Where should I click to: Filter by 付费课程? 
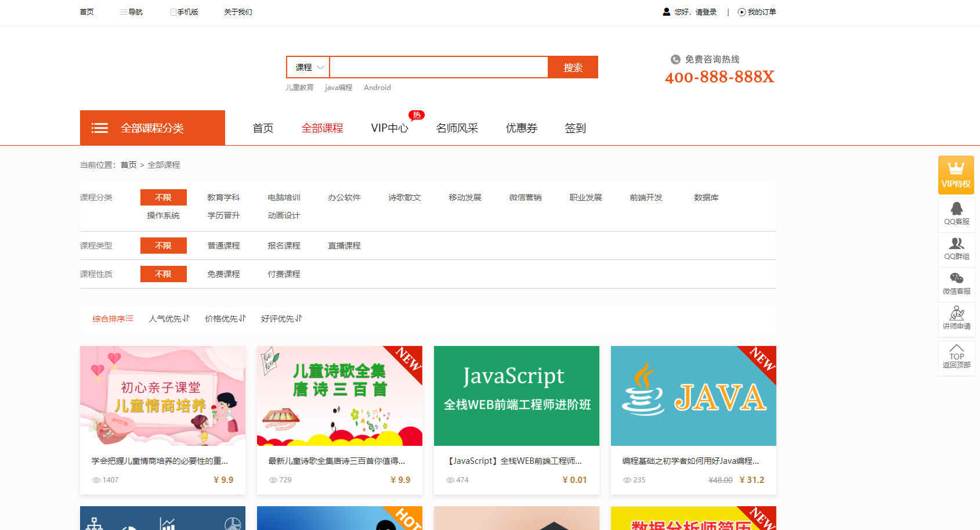[284, 274]
